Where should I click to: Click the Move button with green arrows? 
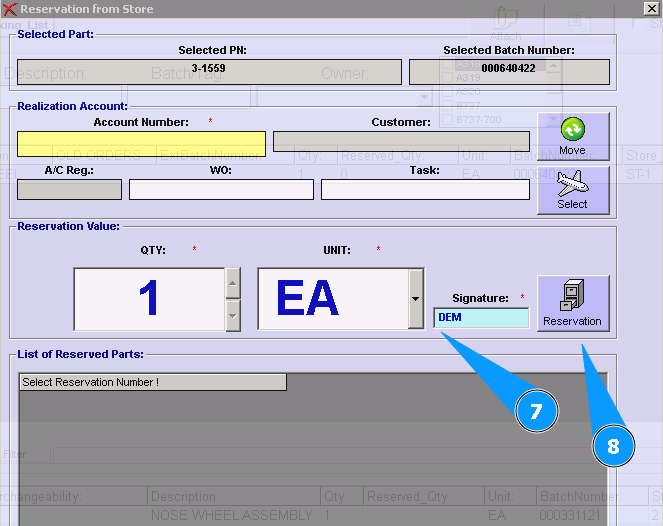(x=572, y=136)
